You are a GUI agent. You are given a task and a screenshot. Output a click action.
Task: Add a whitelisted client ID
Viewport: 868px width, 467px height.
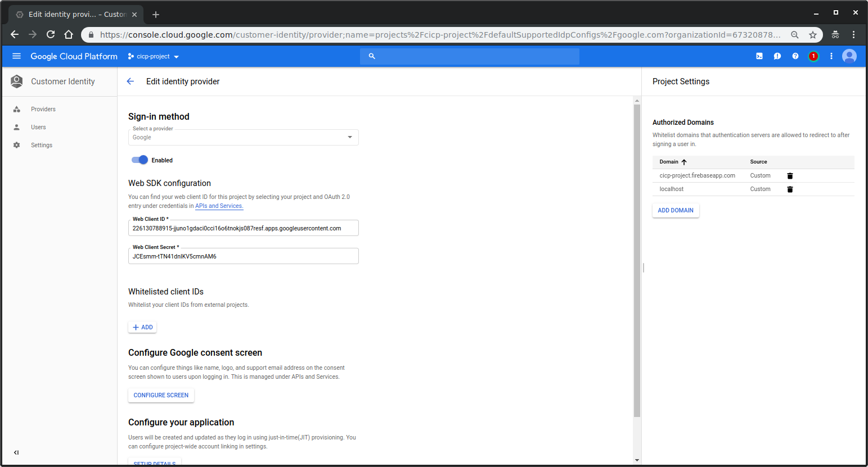(x=142, y=327)
